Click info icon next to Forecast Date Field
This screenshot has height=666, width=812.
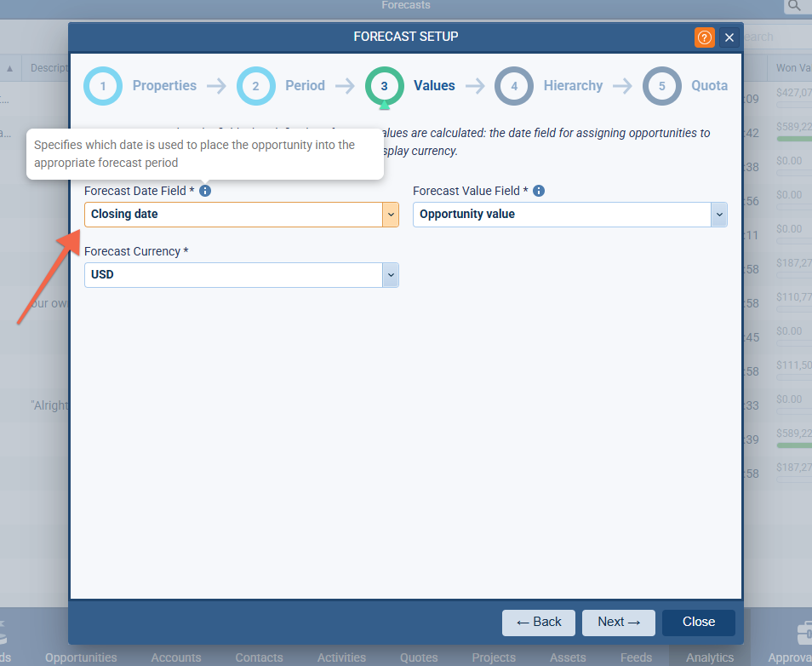coord(205,191)
